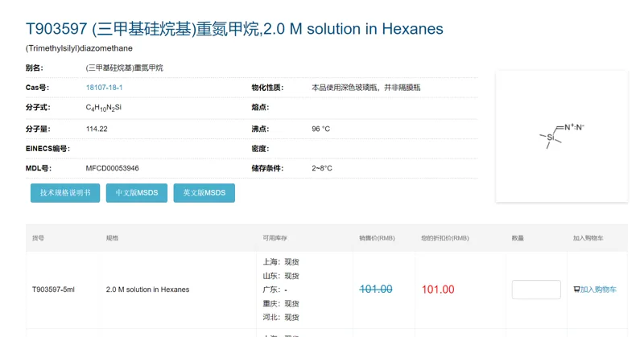644x337 pixels.
Task: Click the 货号 column header
Action: coord(38,238)
